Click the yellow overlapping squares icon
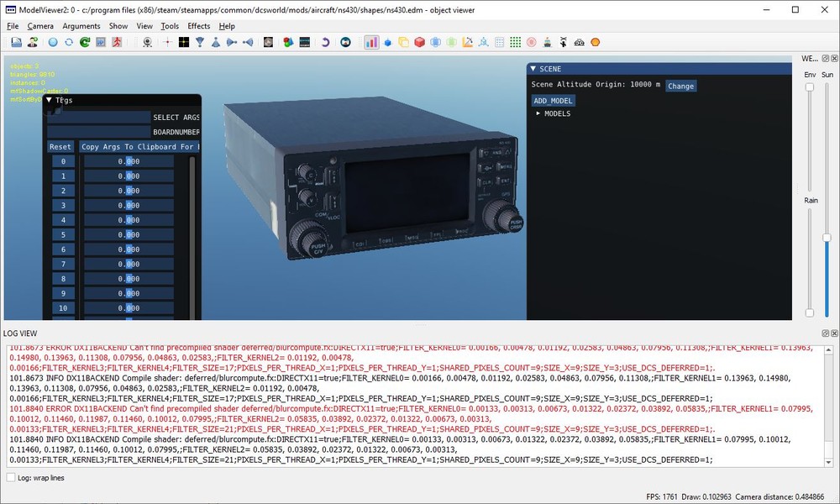Screen dimensions: 840x504 (x=403, y=42)
